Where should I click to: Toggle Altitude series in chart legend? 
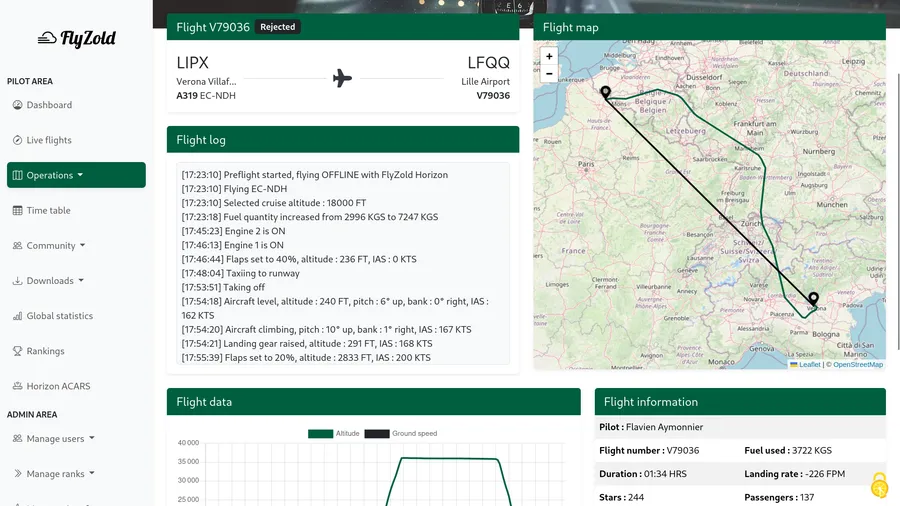click(334, 433)
